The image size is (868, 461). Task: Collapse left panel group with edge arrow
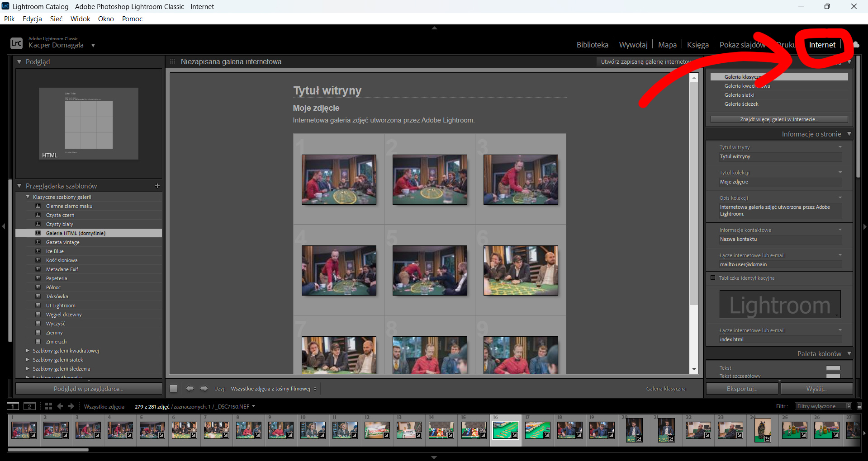pyautogui.click(x=3, y=226)
